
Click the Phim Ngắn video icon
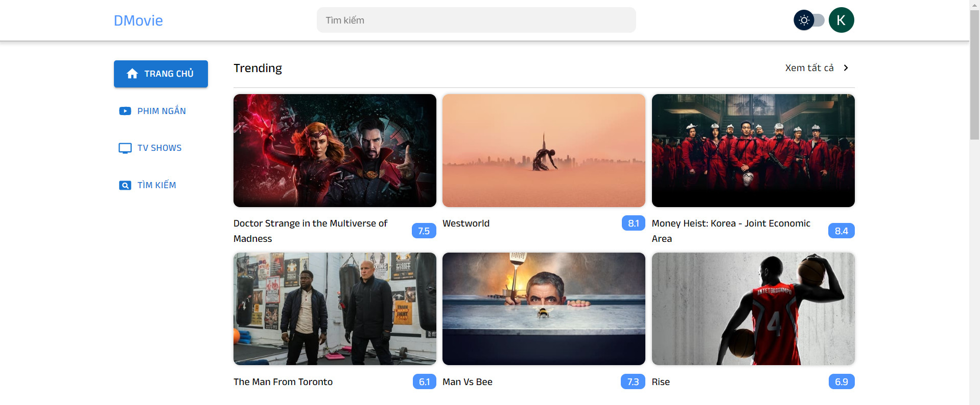125,111
